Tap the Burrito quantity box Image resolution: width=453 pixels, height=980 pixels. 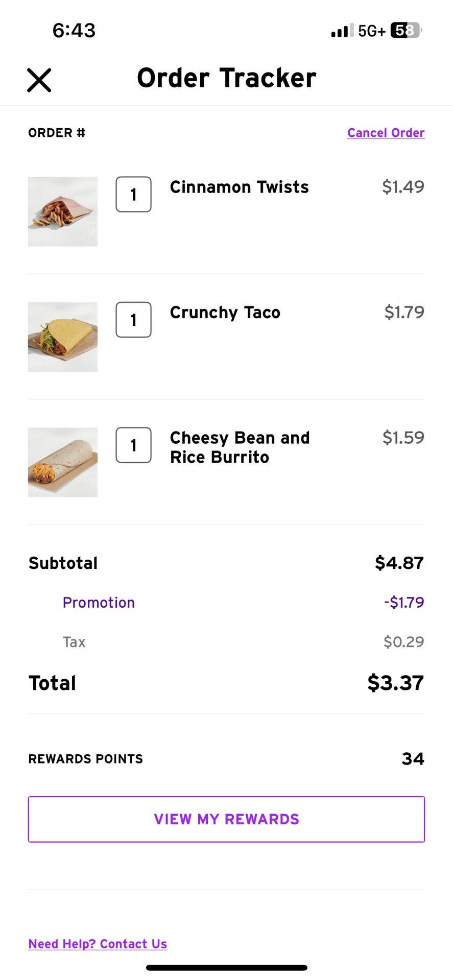133,445
